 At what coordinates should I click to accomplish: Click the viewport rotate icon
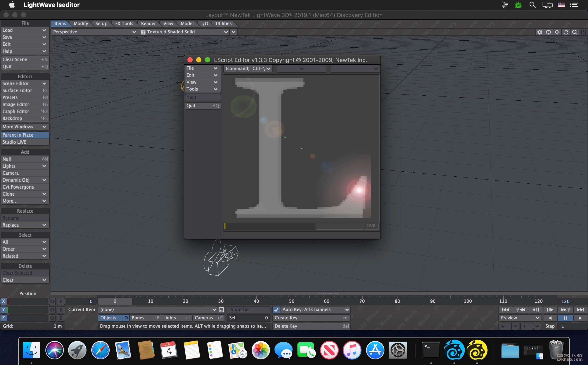tap(566, 32)
